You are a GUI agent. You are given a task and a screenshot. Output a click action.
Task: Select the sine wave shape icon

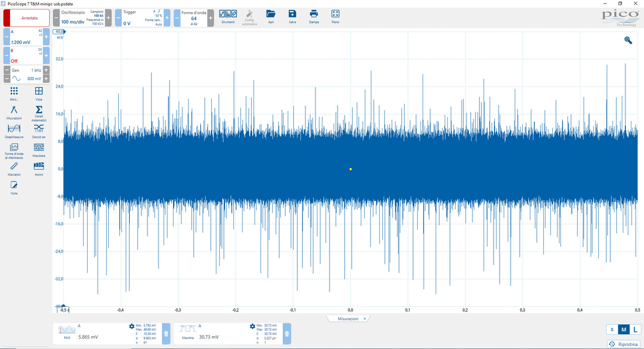point(16,79)
